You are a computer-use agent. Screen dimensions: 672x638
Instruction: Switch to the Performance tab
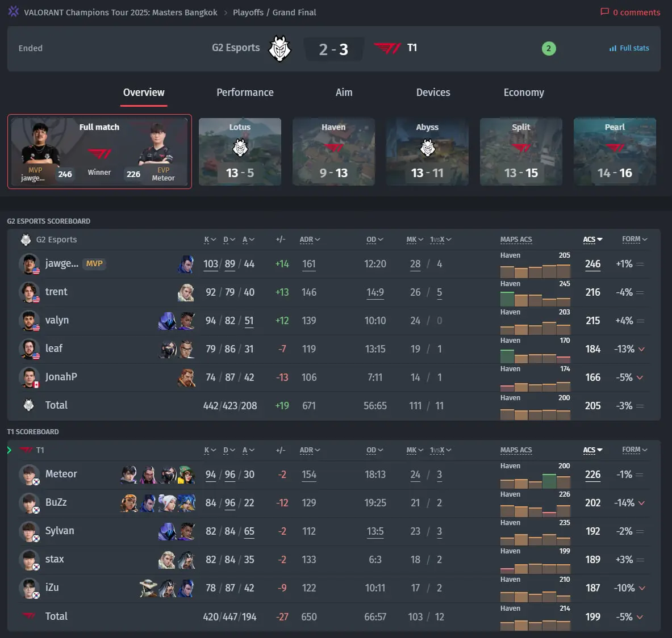coord(245,93)
